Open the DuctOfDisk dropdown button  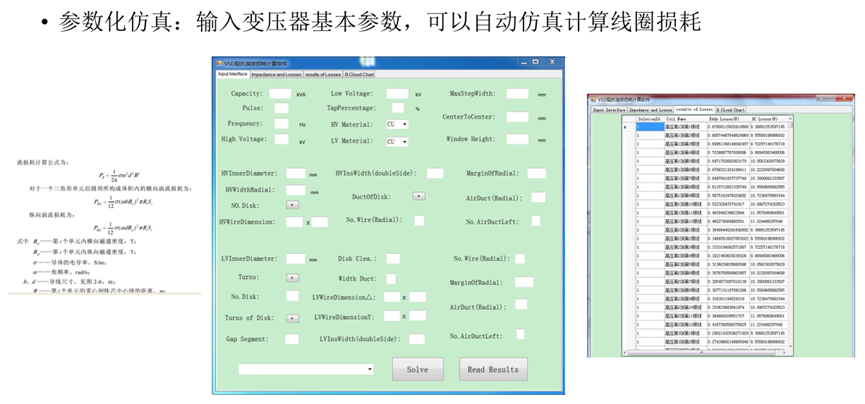pyautogui.click(x=419, y=195)
